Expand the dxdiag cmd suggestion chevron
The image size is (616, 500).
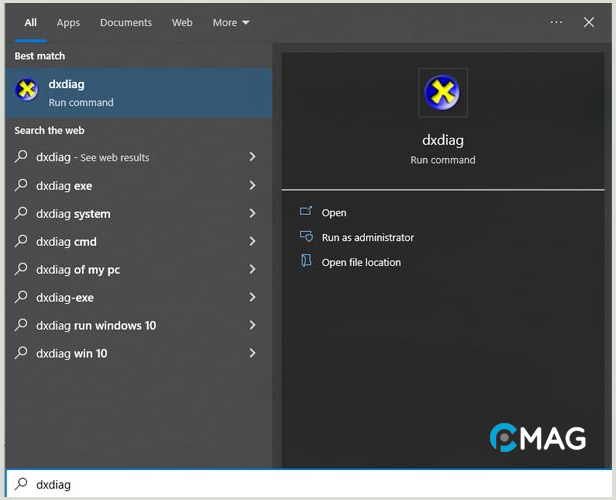tap(252, 241)
